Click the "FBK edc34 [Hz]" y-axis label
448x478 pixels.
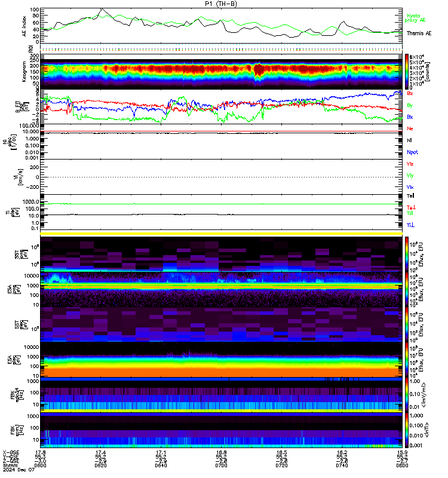coord(17,395)
